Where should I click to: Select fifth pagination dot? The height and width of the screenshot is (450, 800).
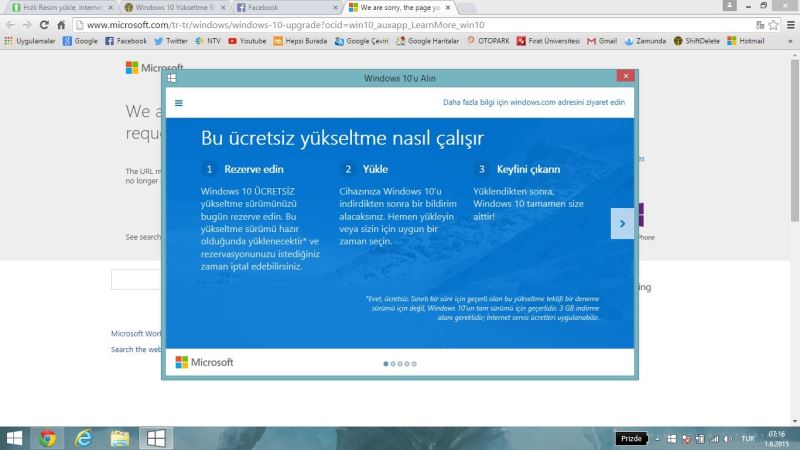pos(414,364)
